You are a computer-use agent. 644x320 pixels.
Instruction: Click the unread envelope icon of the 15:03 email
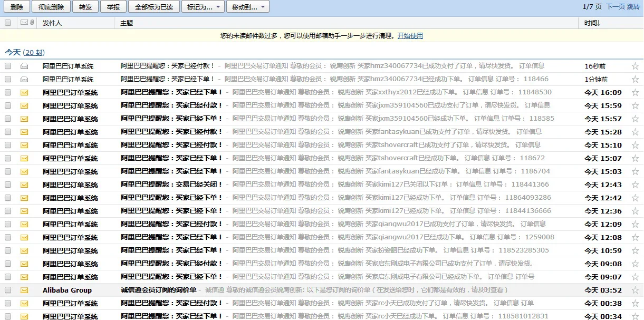point(24,172)
